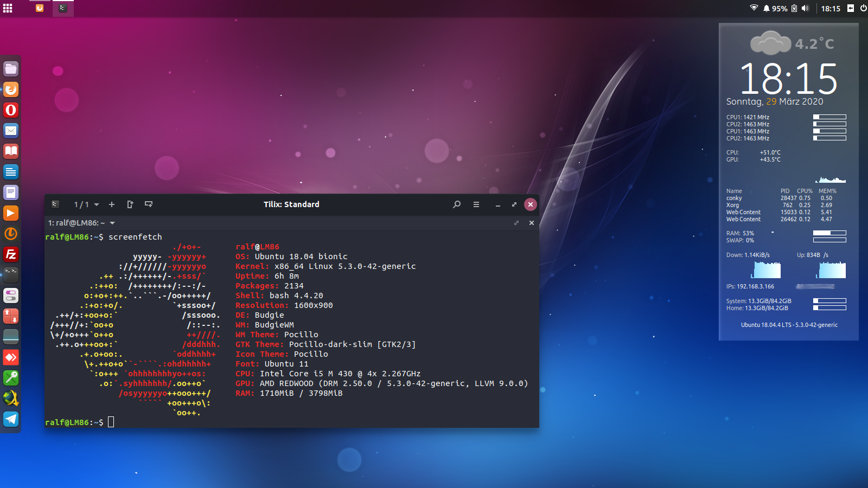This screenshot has width=868, height=488.
Task: Launch Files manager from dock
Action: tap(11, 69)
